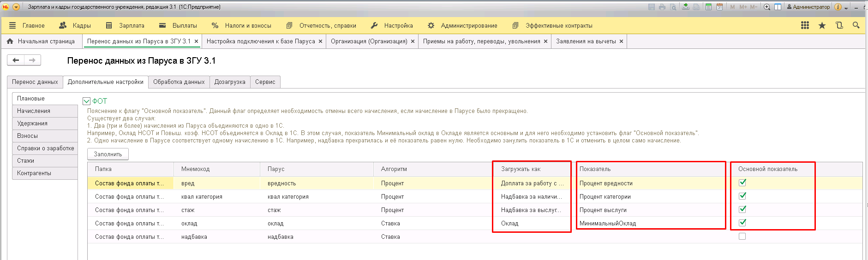868x260 pixels.
Task: Select the Оклад cell in Загружать как column
Action: coord(509,223)
